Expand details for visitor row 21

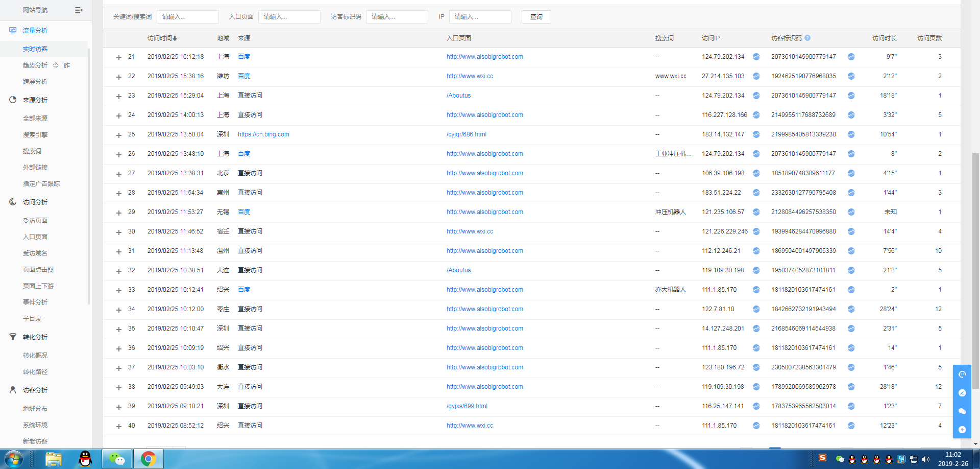(119, 57)
